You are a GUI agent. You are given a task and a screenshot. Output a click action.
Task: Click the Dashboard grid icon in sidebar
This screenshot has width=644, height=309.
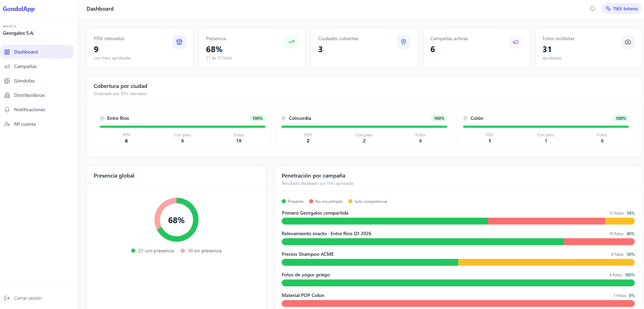click(x=7, y=52)
